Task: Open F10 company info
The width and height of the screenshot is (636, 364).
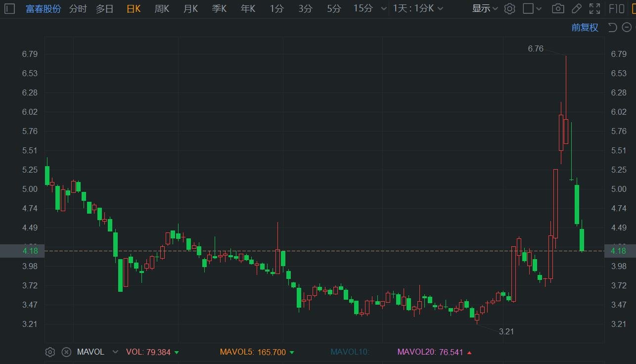Action: (x=616, y=8)
